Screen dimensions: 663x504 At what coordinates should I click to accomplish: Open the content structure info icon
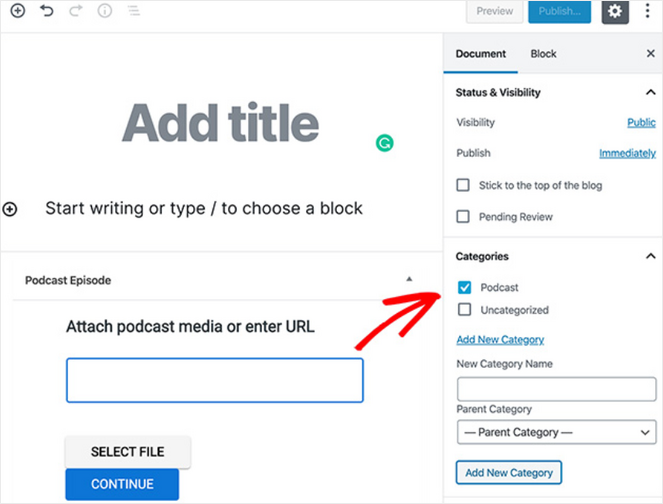105,11
